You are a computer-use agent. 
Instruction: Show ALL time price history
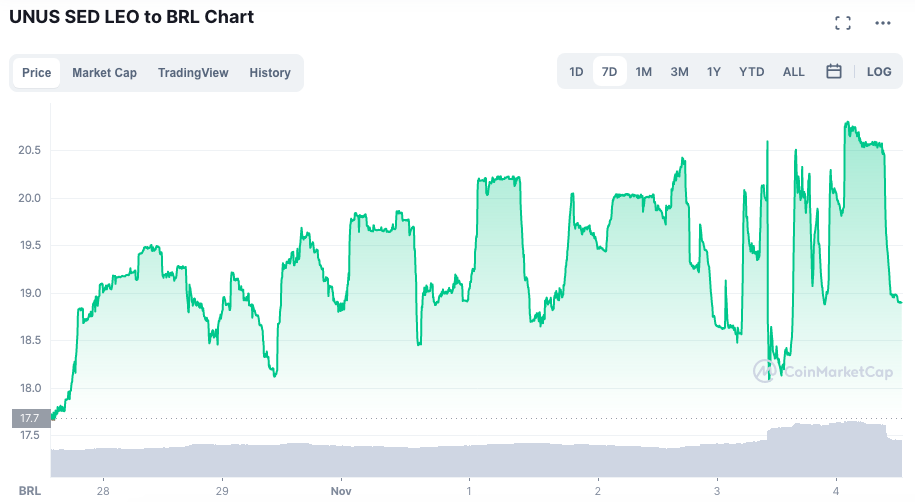793,72
